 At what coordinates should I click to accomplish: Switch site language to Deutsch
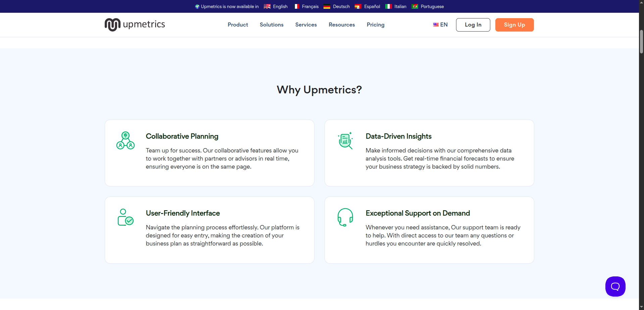coord(341,6)
